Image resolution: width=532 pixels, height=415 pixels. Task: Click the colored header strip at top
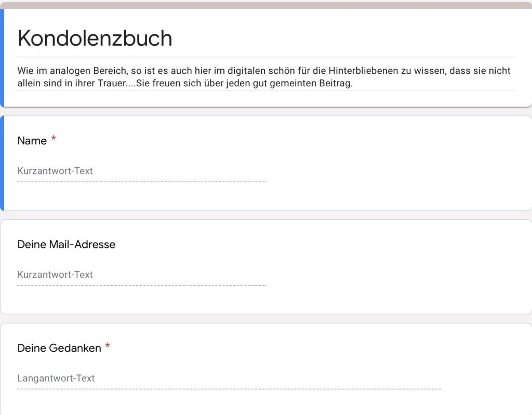tap(266, 5)
